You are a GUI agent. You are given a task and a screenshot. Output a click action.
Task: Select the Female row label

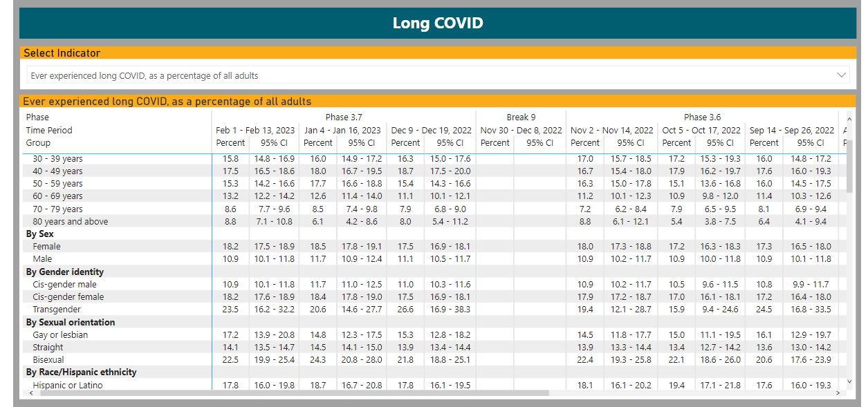[46, 246]
